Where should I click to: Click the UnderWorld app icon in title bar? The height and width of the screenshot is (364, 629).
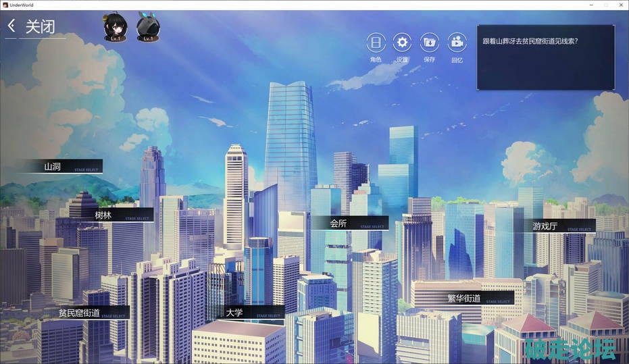(x=5, y=5)
